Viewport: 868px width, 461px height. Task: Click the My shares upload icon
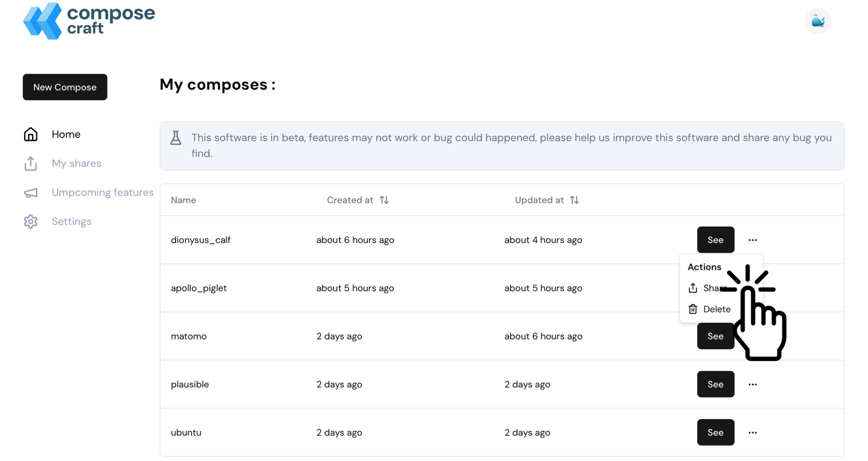click(x=31, y=164)
